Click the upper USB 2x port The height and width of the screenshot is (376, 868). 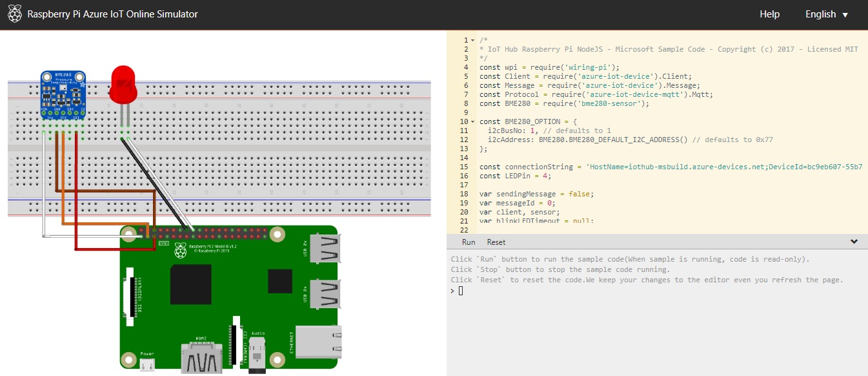pyautogui.click(x=324, y=249)
